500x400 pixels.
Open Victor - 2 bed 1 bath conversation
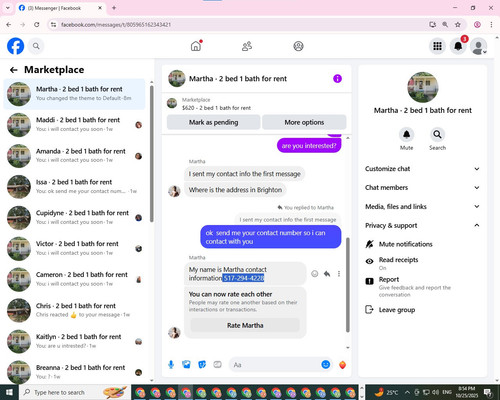coord(75,248)
